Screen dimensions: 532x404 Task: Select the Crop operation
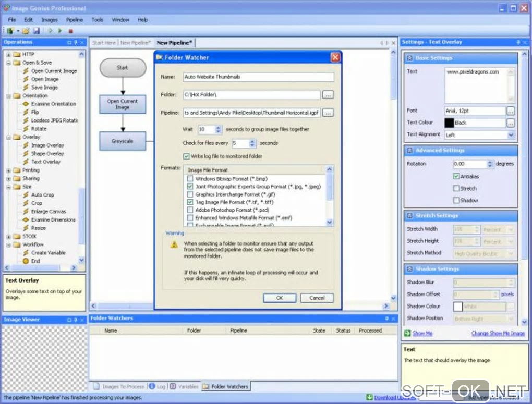coord(37,203)
